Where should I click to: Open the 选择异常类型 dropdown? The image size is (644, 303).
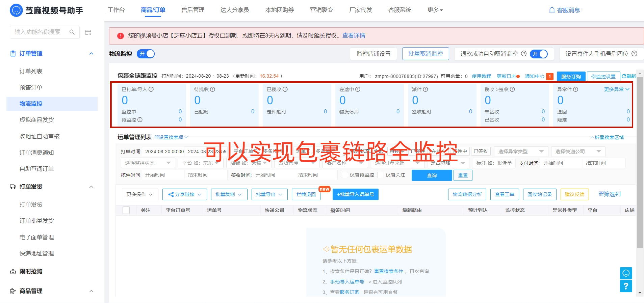(521, 151)
